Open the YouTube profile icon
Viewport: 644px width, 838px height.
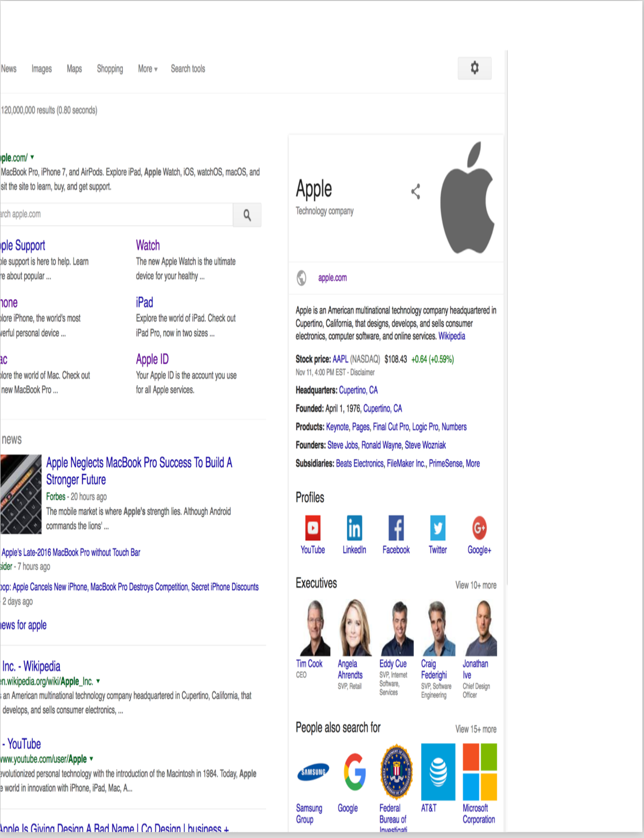coord(313,528)
